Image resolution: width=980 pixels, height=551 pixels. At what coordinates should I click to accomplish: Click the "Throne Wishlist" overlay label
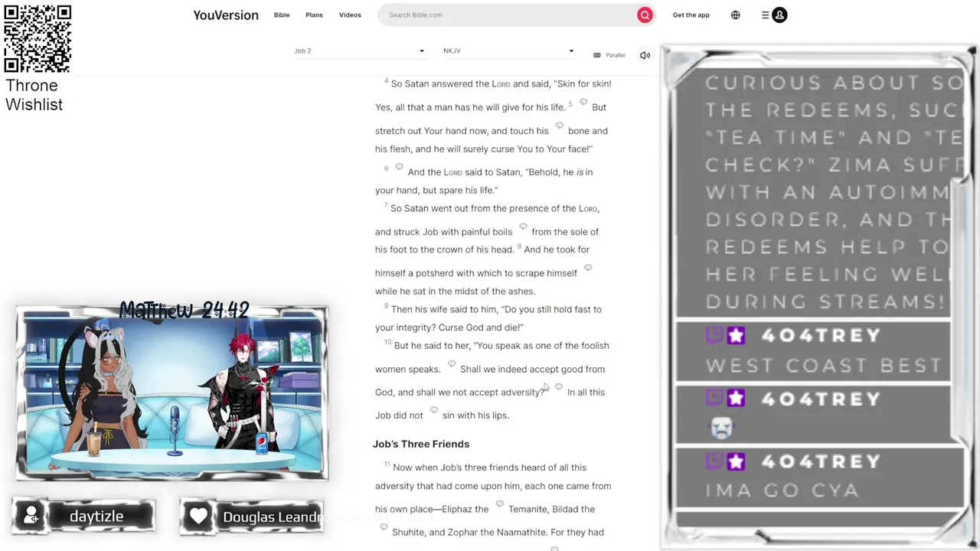tap(34, 95)
